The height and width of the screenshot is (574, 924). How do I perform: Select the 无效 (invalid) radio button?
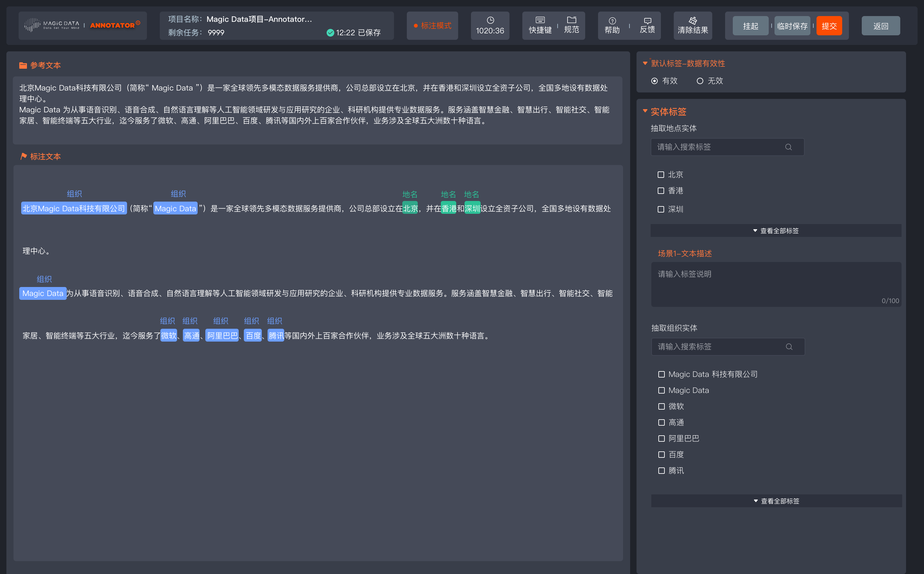[700, 81]
